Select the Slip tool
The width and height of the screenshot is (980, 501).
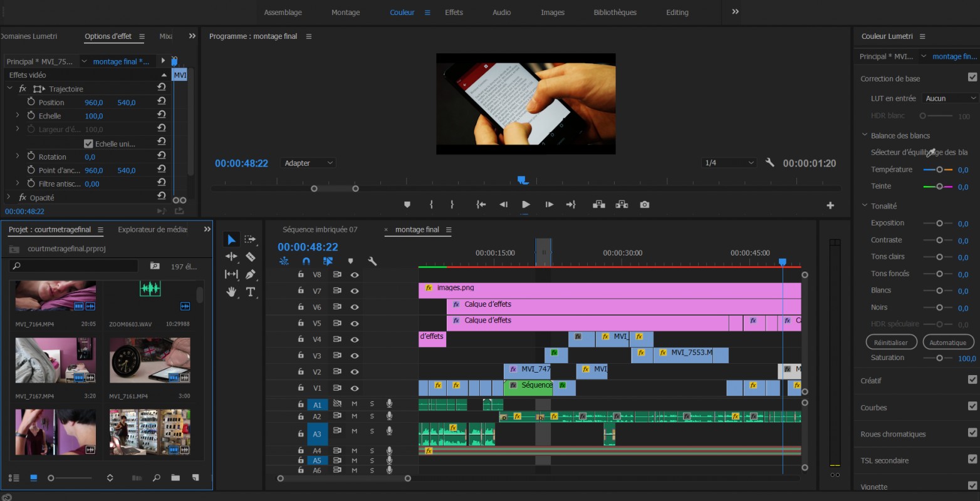(231, 274)
